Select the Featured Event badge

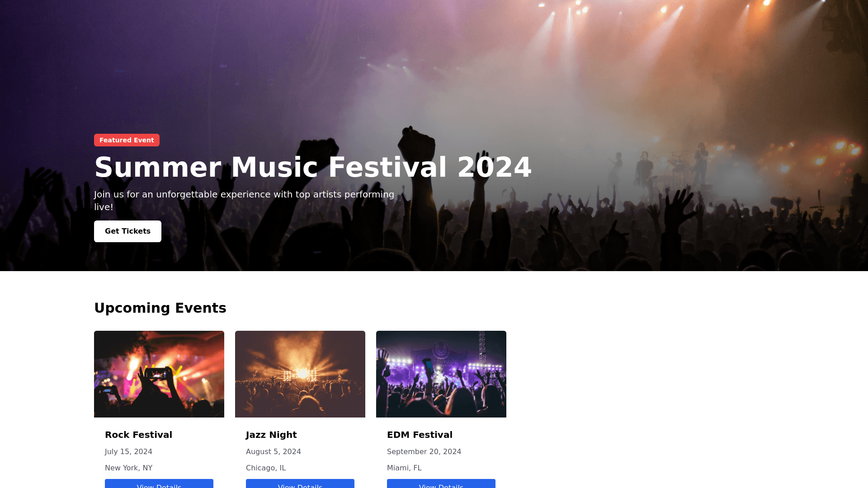point(127,140)
